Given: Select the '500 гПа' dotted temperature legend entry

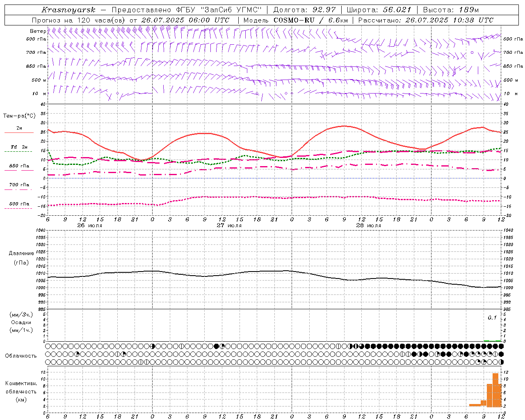Looking at the screenshot, I should (19, 204).
